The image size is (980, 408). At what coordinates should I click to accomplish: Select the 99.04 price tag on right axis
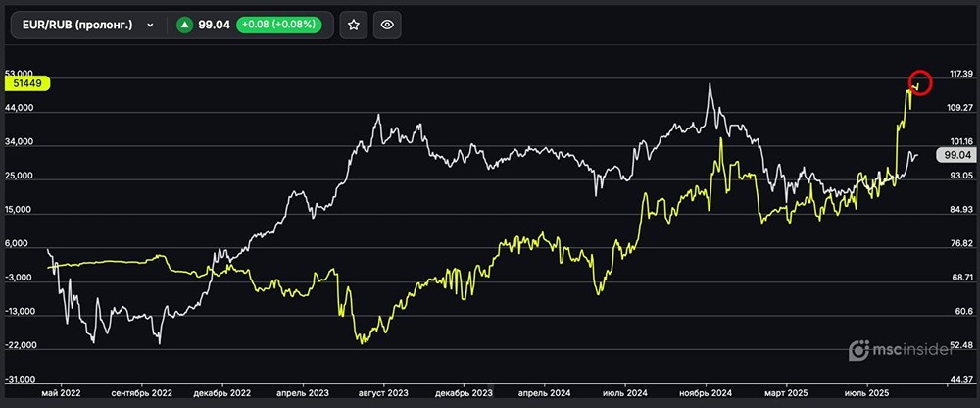coord(955,155)
